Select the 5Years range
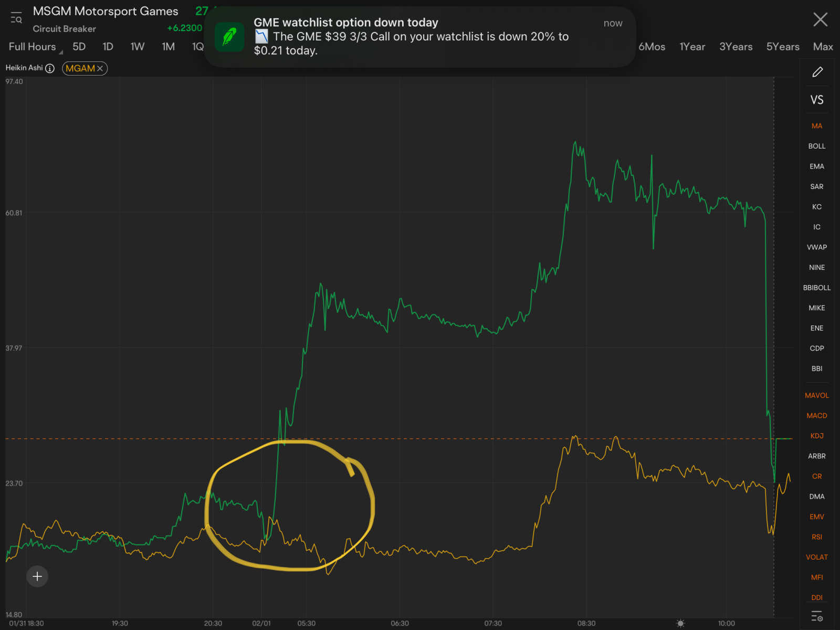The height and width of the screenshot is (630, 840). [x=783, y=47]
